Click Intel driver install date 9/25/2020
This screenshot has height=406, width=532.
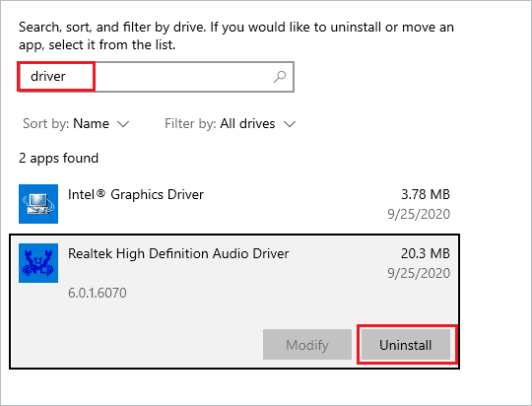coord(419,214)
